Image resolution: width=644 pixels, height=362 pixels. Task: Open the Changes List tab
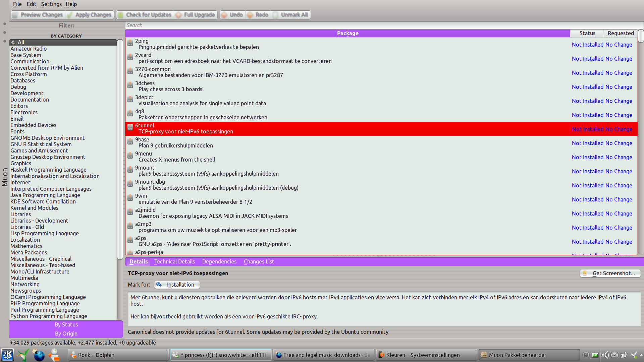point(259,261)
